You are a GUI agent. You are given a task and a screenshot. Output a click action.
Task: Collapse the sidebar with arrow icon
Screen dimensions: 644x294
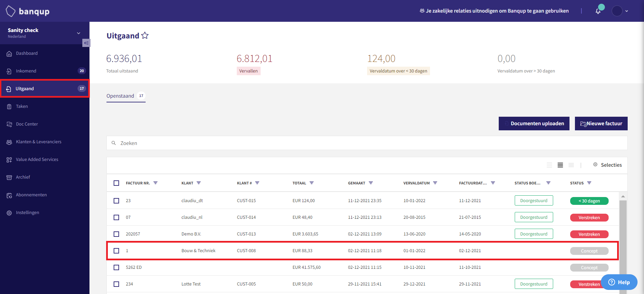point(86,43)
